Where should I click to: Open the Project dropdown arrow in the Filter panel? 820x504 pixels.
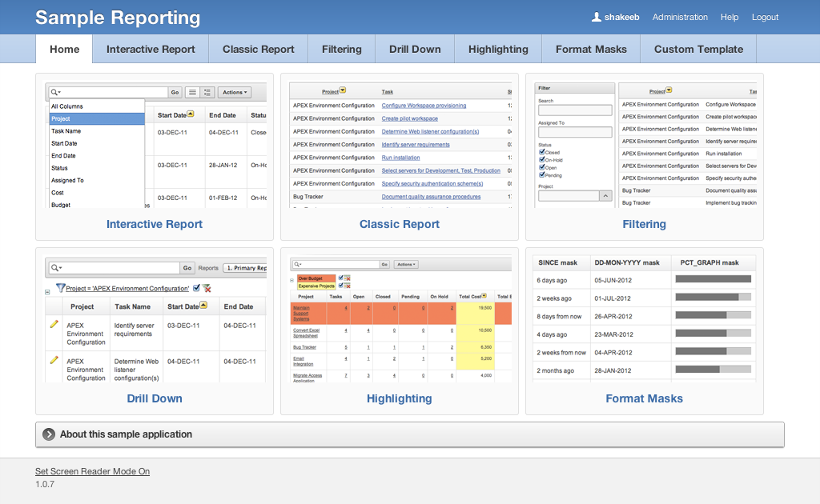(x=606, y=195)
